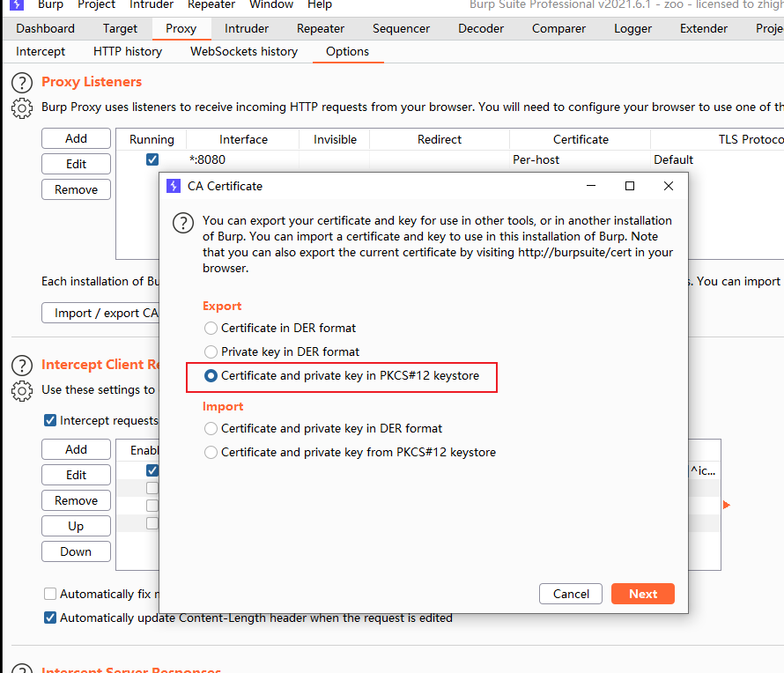
Task: Select Private key in DER format option
Action: point(211,351)
